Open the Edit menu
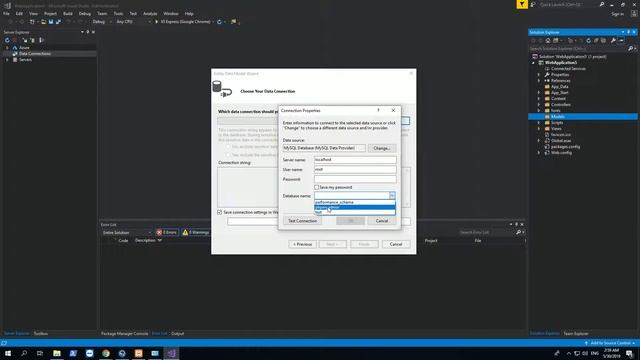The width and height of the screenshot is (640, 360). coord(19,13)
